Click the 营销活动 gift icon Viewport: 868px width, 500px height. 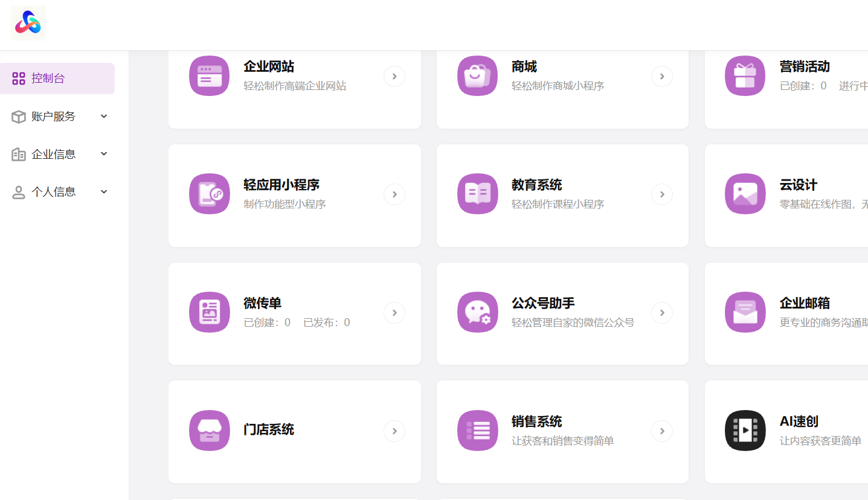745,75
